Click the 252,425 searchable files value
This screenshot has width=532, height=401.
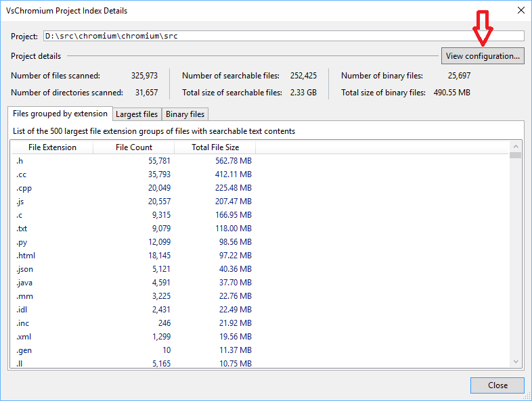[x=303, y=76]
